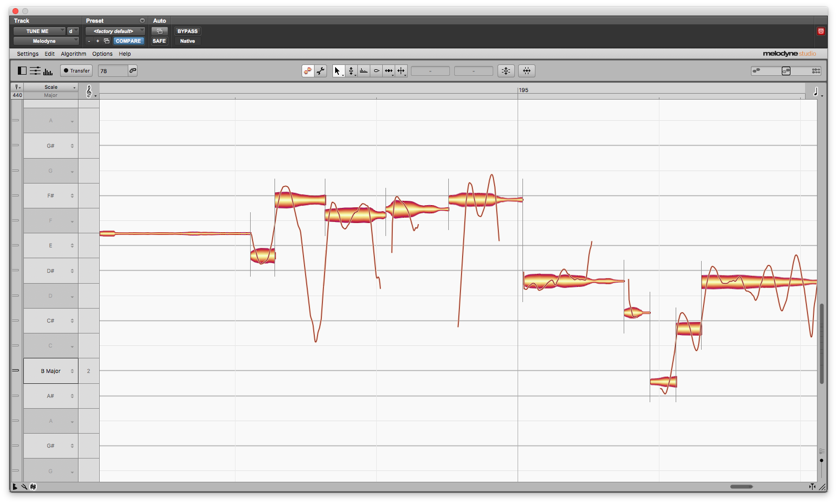Image resolution: width=837 pixels, height=504 pixels.
Task: Expand the greyed C note row arrow
Action: (72, 346)
